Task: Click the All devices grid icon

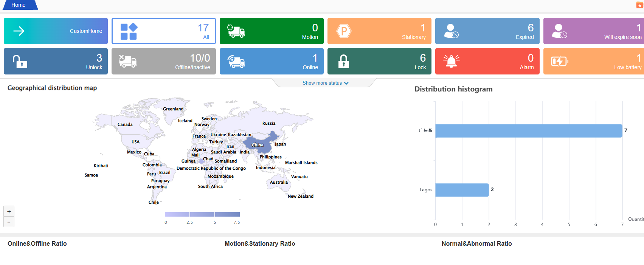Action: [129, 31]
